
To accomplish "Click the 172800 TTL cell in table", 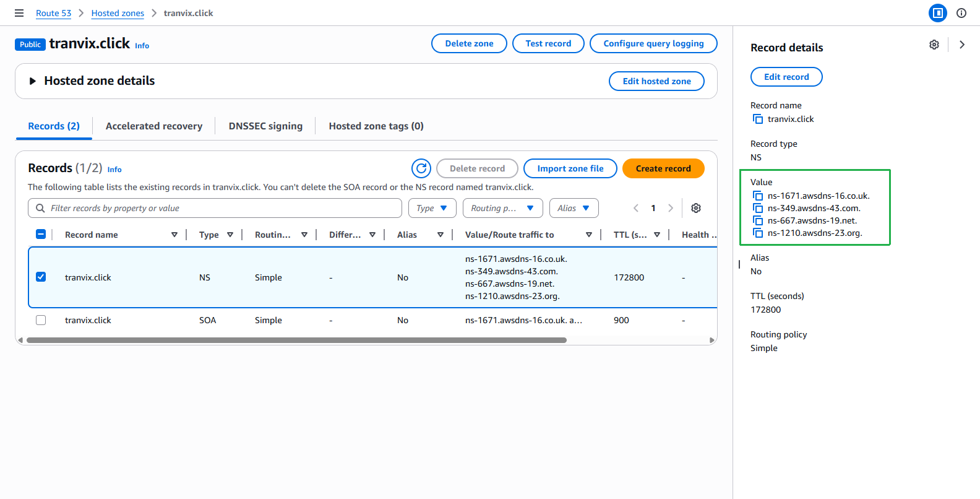I will click(x=629, y=277).
